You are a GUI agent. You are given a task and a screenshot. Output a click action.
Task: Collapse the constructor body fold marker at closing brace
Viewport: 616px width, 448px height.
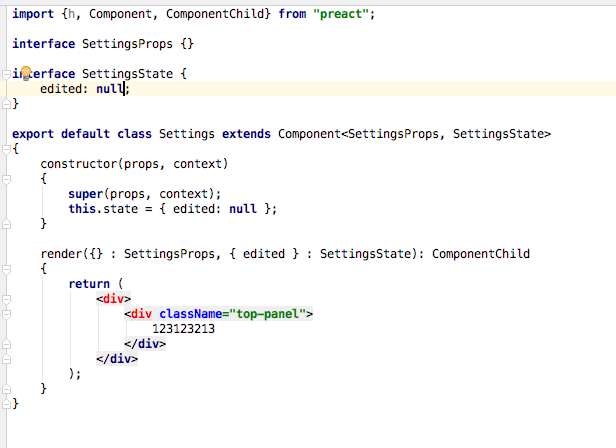[x=5, y=224]
